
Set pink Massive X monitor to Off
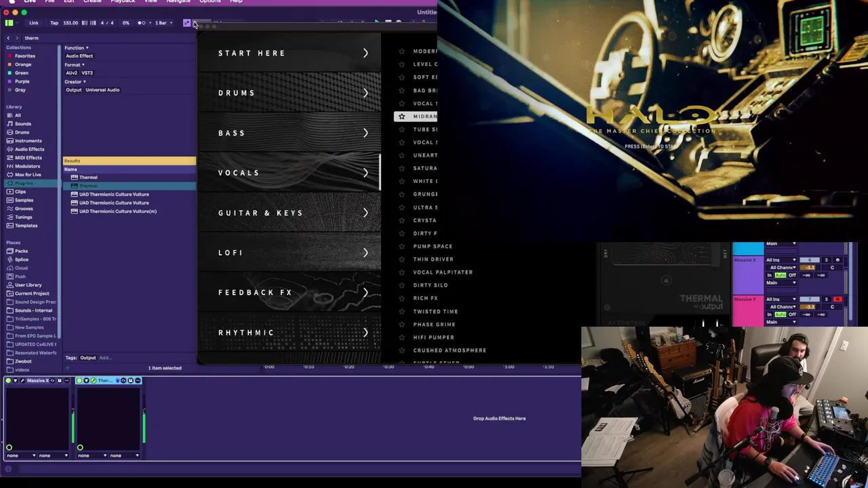coord(791,314)
